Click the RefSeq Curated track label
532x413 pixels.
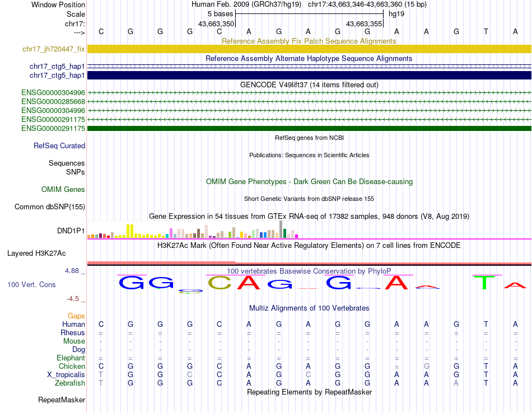click(x=59, y=146)
